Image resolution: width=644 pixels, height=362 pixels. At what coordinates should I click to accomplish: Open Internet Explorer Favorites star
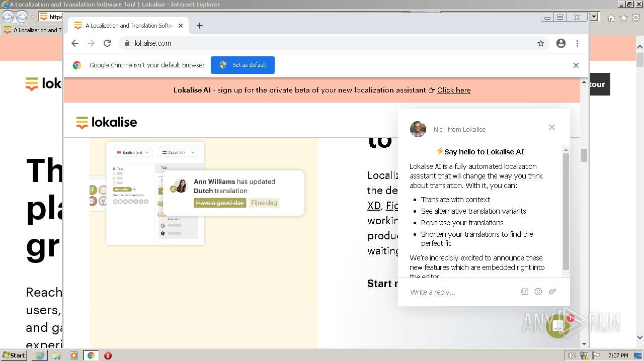point(623,18)
